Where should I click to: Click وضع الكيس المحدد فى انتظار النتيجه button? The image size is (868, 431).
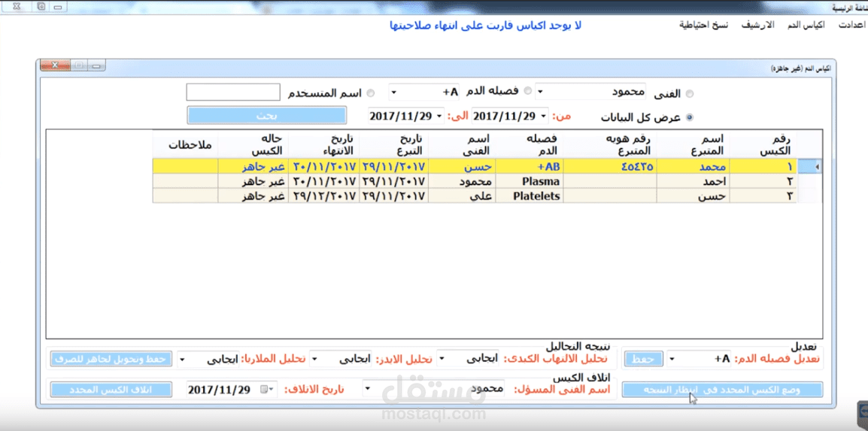pyautogui.click(x=722, y=389)
